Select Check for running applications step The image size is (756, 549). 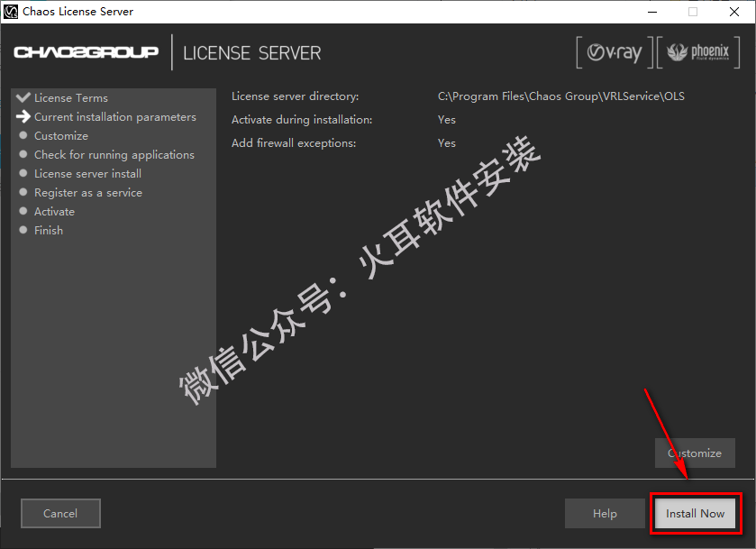(x=114, y=155)
